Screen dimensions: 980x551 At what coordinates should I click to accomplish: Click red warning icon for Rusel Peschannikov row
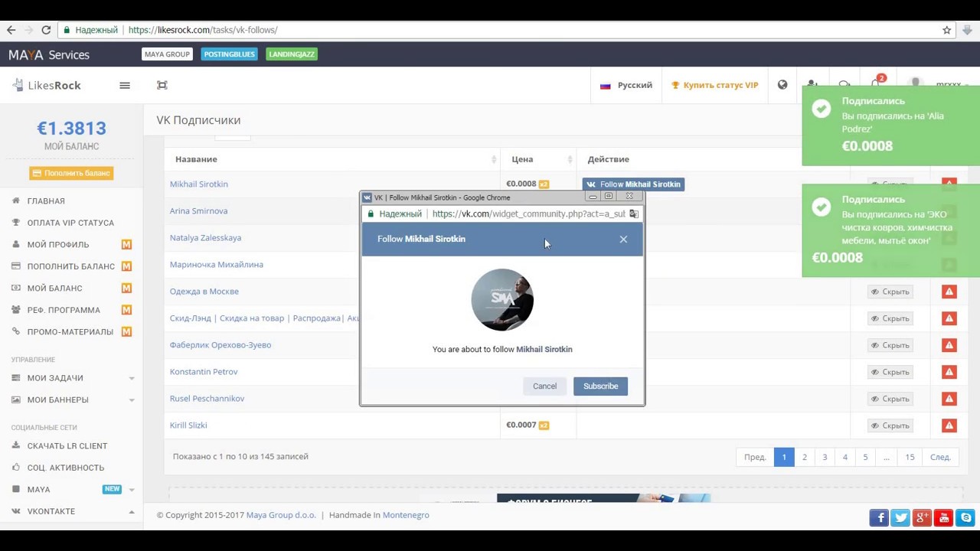click(949, 399)
